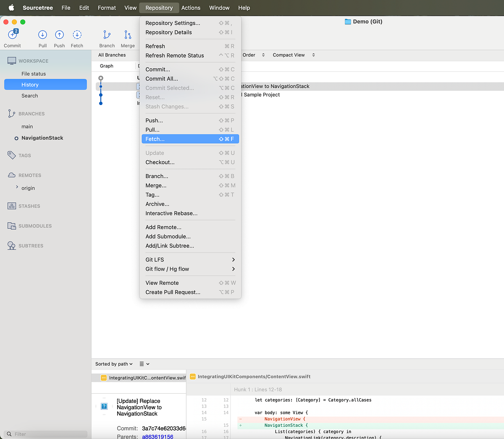Open the All Branches dropdown
504x439 pixels.
click(x=112, y=55)
